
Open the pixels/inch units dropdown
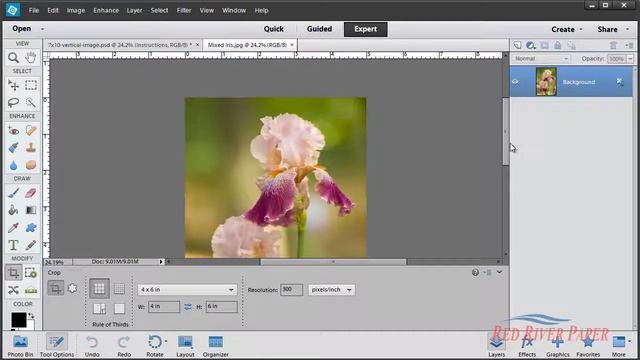[331, 289]
